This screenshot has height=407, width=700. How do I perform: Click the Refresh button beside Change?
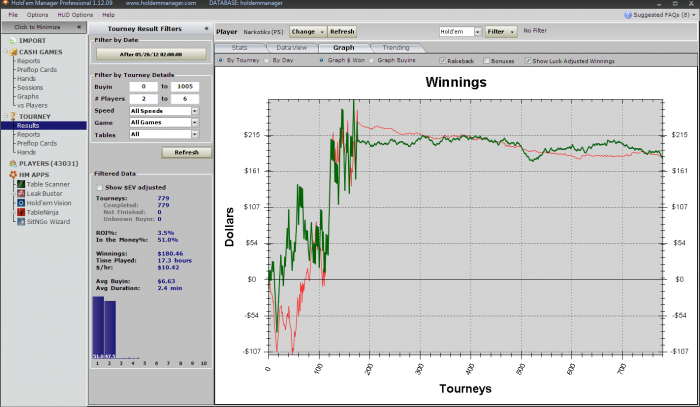click(342, 32)
